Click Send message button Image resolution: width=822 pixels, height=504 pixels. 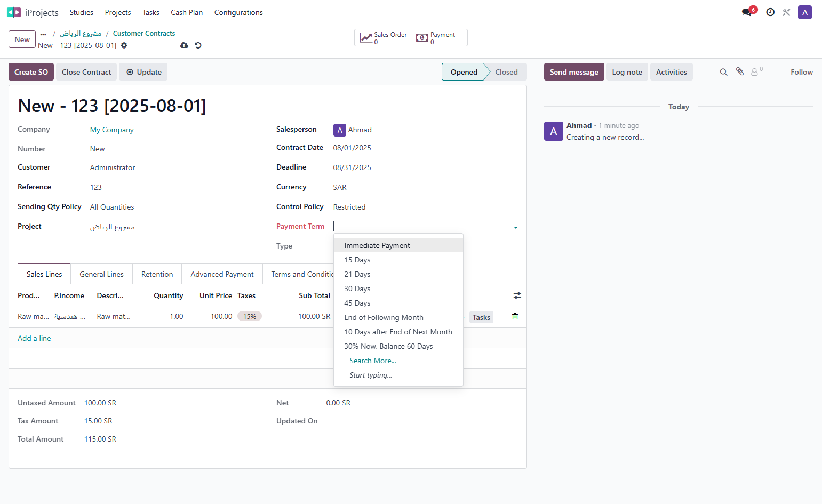click(x=574, y=72)
